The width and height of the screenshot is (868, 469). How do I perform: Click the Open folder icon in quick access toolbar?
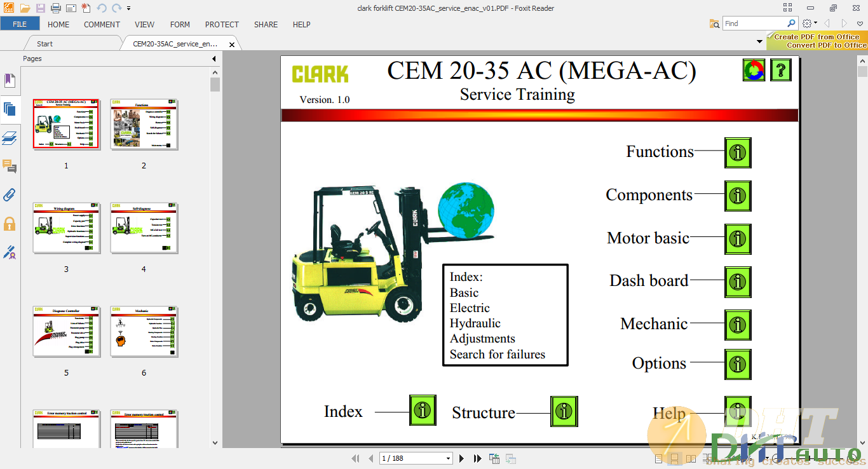click(x=25, y=8)
